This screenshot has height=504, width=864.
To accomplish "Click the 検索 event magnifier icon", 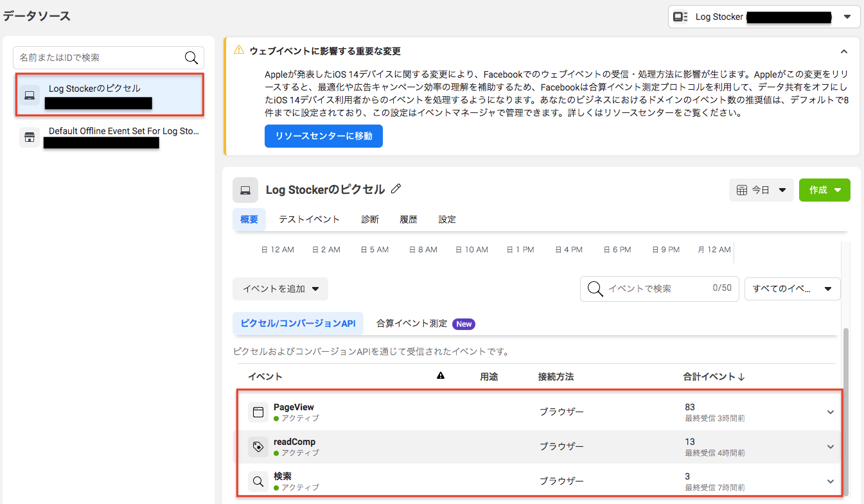I will coord(258,482).
